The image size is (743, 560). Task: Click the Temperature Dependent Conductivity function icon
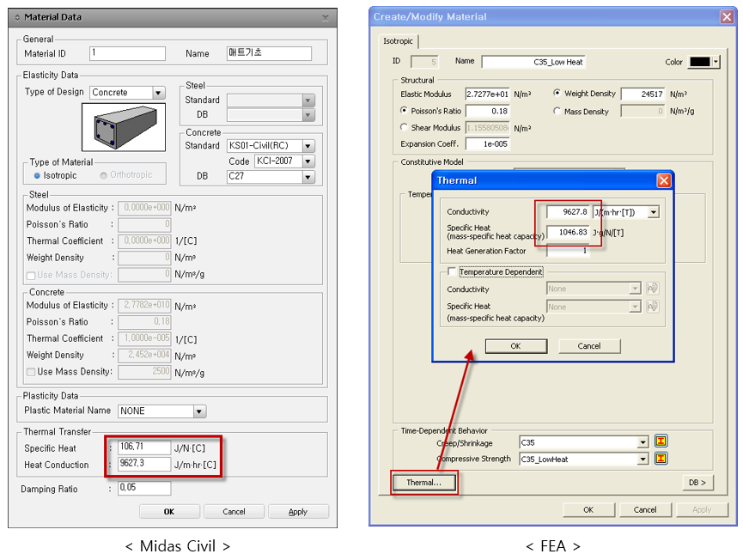[x=653, y=288]
